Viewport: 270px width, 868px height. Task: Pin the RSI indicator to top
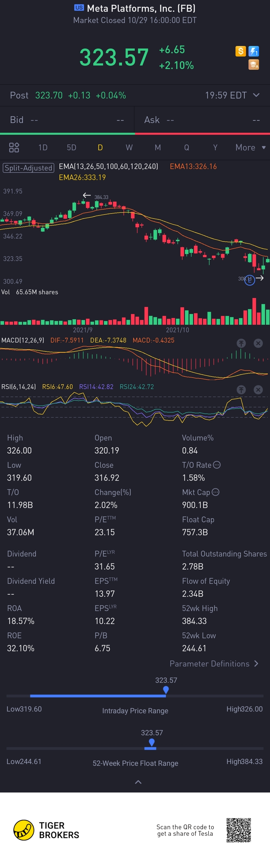click(x=241, y=389)
